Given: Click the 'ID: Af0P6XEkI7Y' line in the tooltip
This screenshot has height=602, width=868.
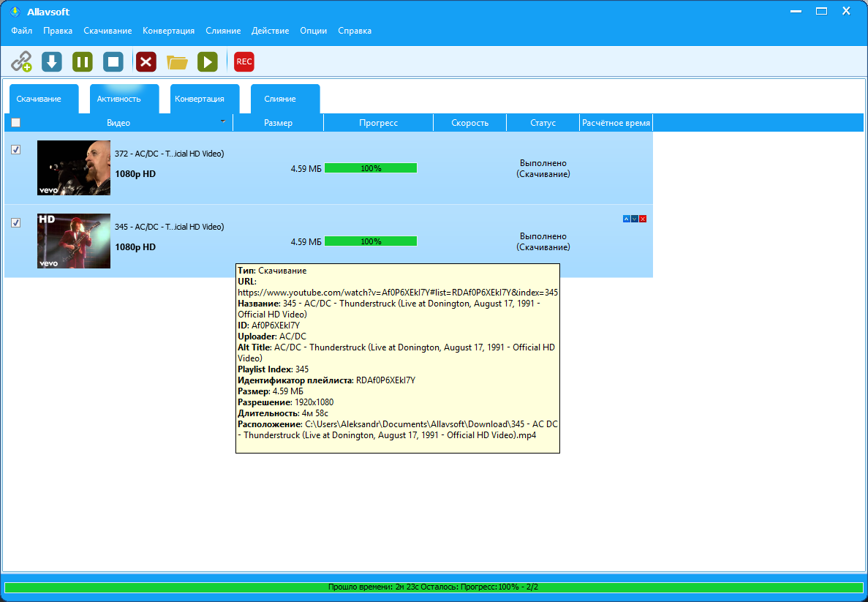Looking at the screenshot, I should (x=268, y=326).
